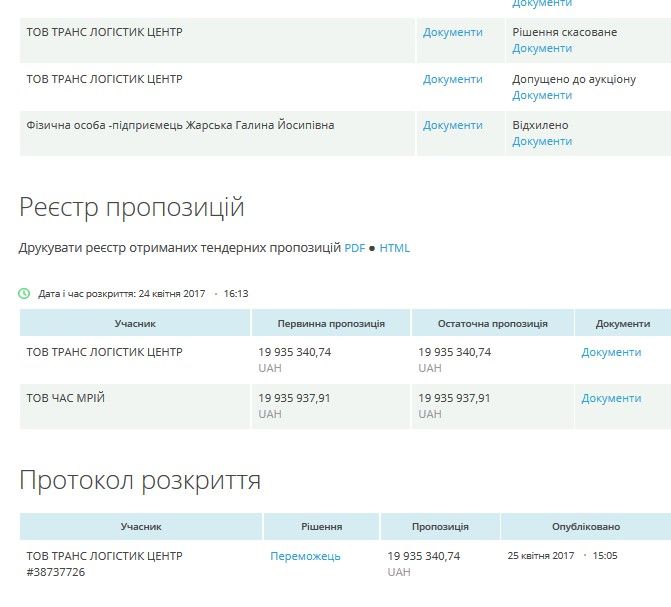Click the Опубліковано column header
671x607 pixels.
(x=585, y=526)
